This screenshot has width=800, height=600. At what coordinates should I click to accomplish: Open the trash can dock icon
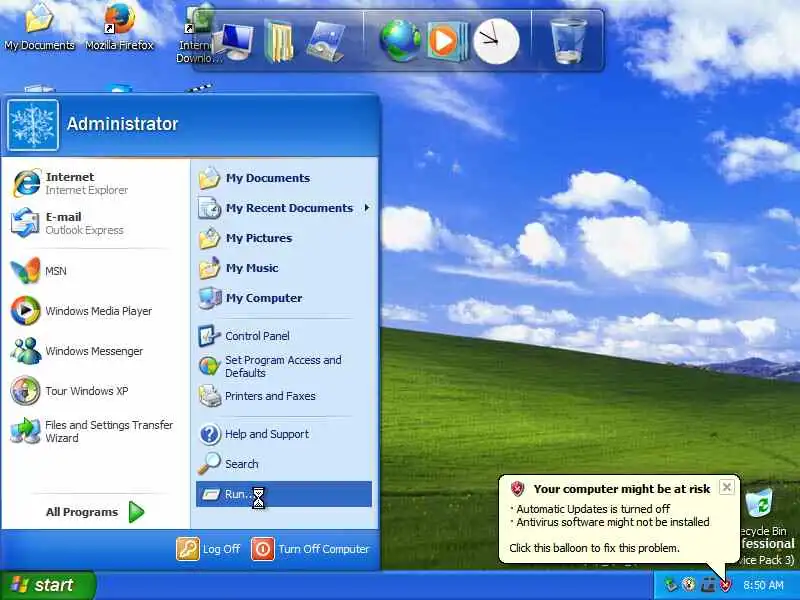point(568,41)
